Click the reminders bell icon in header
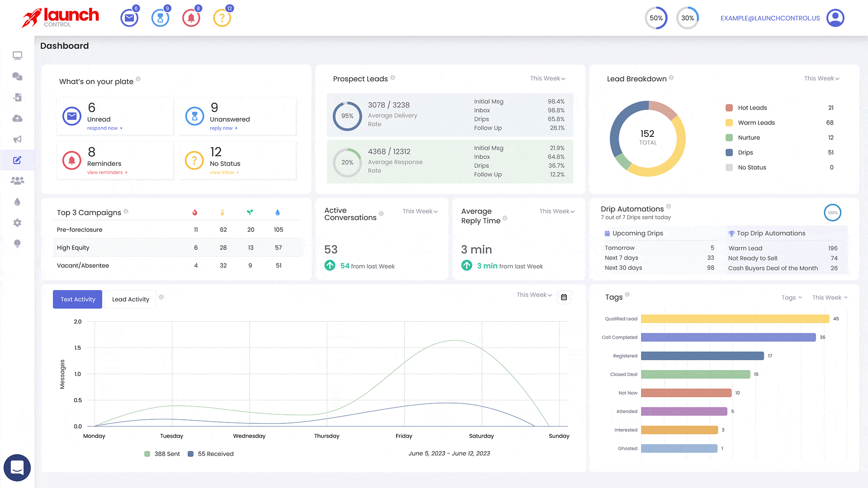 (x=191, y=18)
